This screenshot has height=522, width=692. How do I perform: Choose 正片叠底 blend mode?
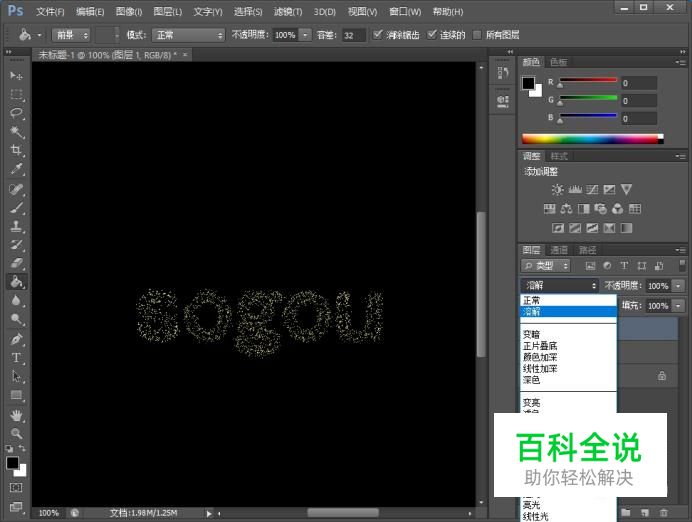tap(568, 345)
